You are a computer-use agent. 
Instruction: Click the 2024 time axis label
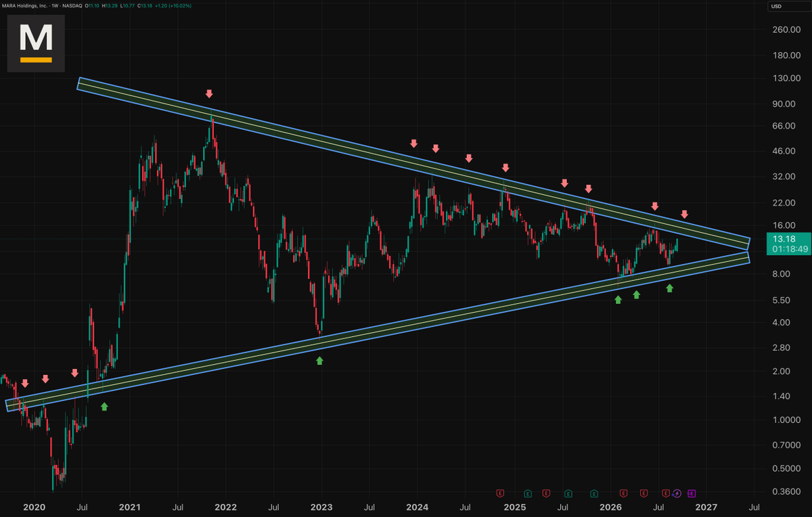[x=418, y=507]
